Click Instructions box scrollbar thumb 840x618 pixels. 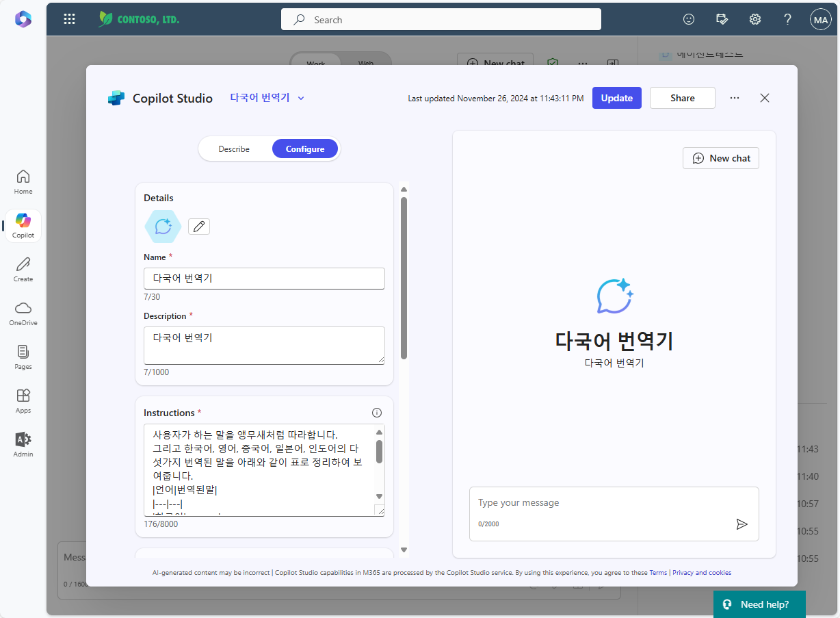(379, 452)
